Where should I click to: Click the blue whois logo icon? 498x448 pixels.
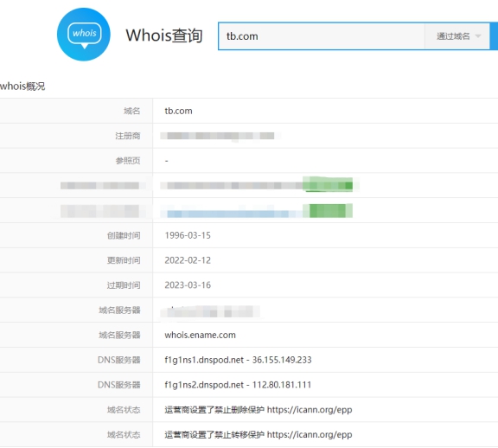coord(84,35)
